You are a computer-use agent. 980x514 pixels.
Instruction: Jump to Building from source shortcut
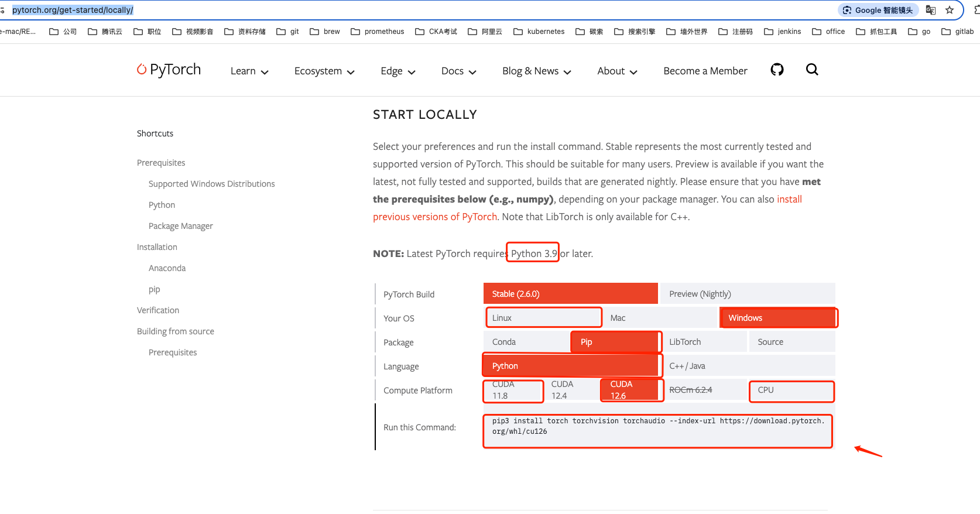click(x=176, y=331)
